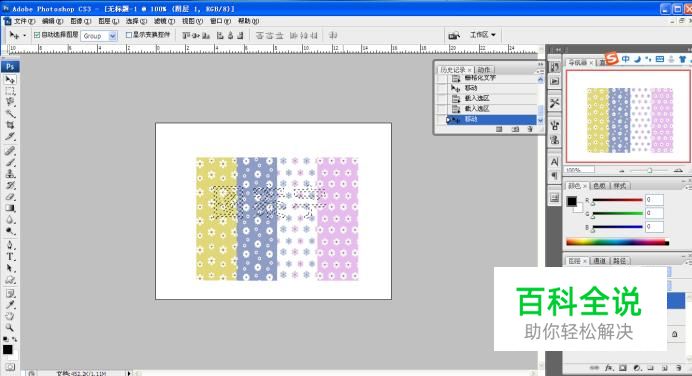Image resolution: width=692 pixels, height=376 pixels.
Task: Select the Healing Brush tool
Action: click(10, 151)
